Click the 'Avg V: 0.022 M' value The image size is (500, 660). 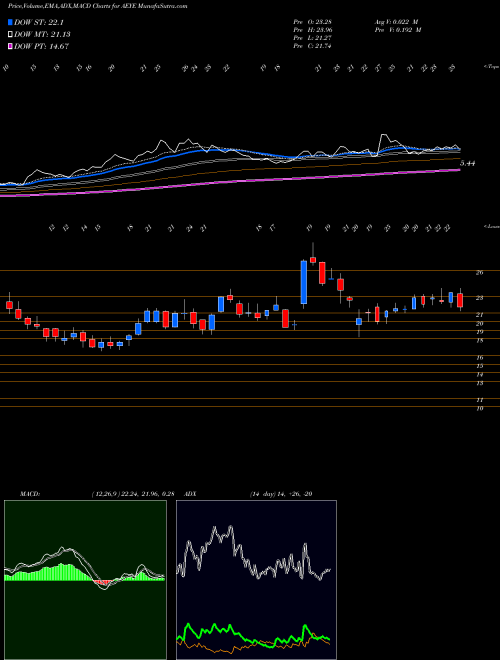pos(396,22)
